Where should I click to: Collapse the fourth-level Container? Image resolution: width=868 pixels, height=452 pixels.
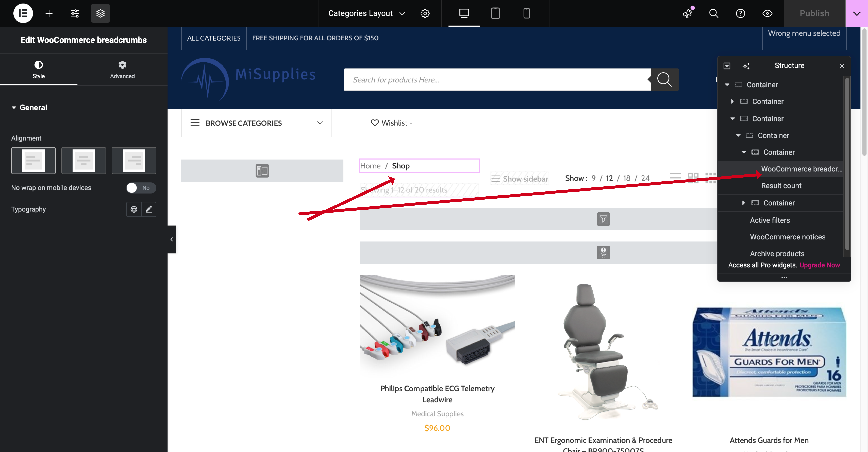(x=738, y=135)
